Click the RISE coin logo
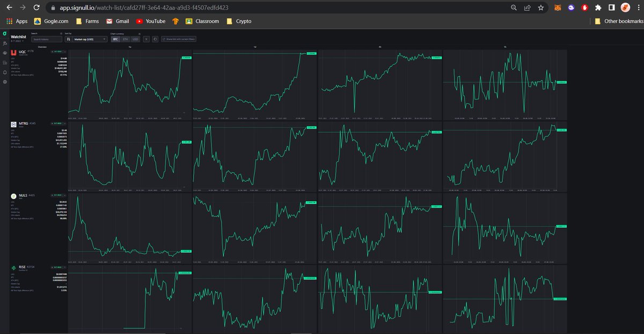This screenshot has width=644, height=334. pyautogui.click(x=14, y=267)
